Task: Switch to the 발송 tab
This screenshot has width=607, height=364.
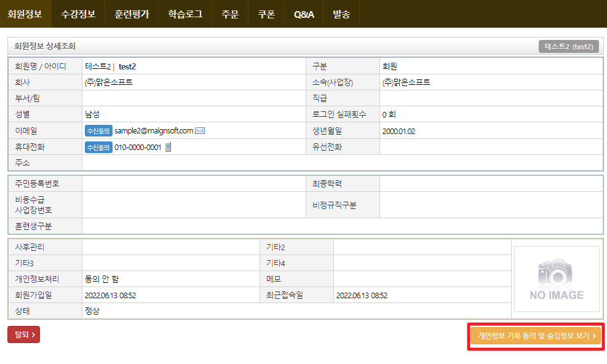Action: [341, 14]
